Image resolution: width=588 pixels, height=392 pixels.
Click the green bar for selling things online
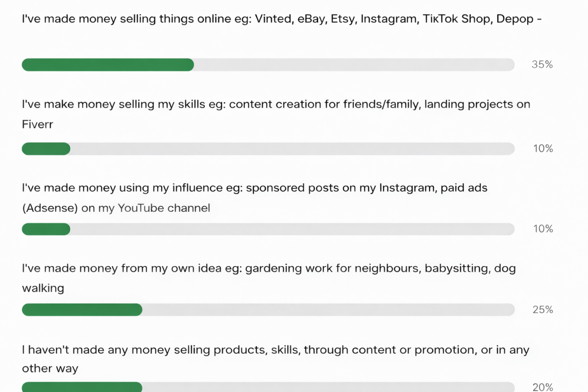(x=108, y=65)
